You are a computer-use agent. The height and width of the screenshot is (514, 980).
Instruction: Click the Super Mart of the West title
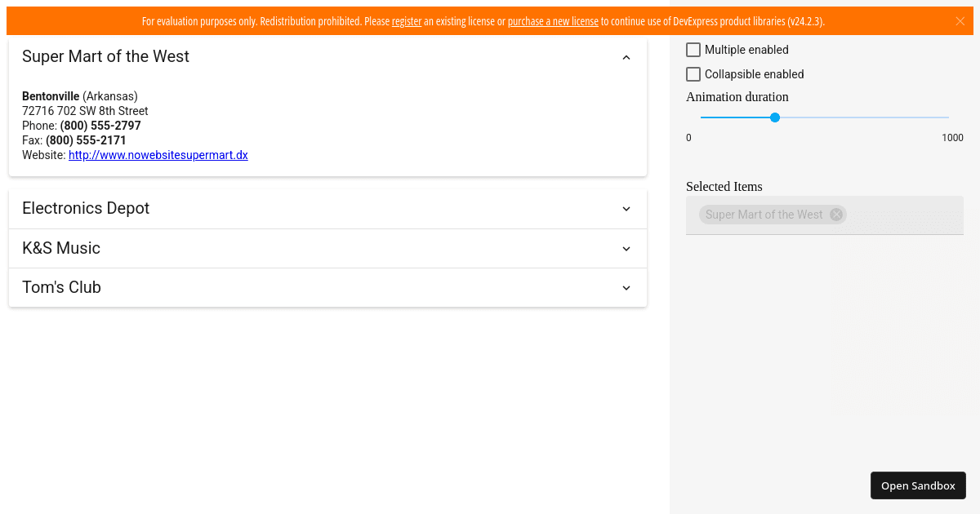tap(105, 56)
